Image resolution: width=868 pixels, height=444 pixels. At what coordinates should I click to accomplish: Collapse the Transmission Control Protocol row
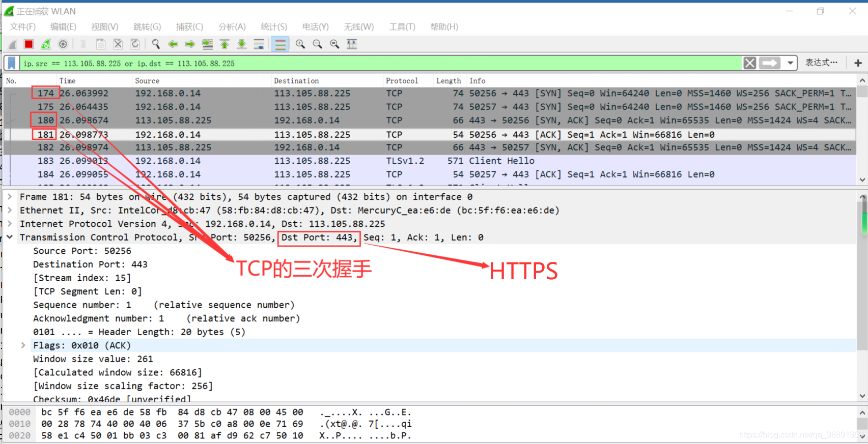[x=10, y=237]
